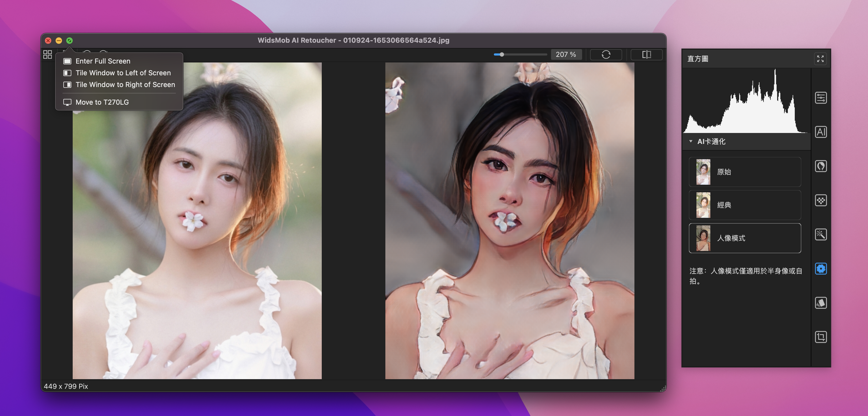Viewport: 868px width, 416px height.
Task: Click the cartoonized result photo on right
Action: 509,221
